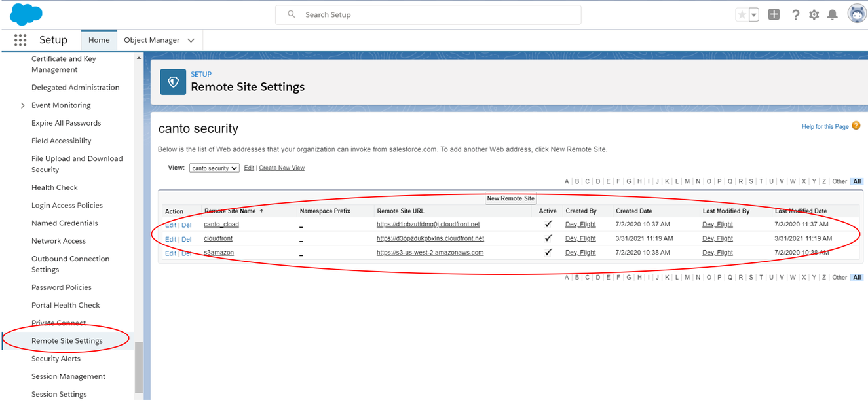The height and width of the screenshot is (415, 868).
Task: Open the App Launcher grid icon
Action: pos(20,40)
